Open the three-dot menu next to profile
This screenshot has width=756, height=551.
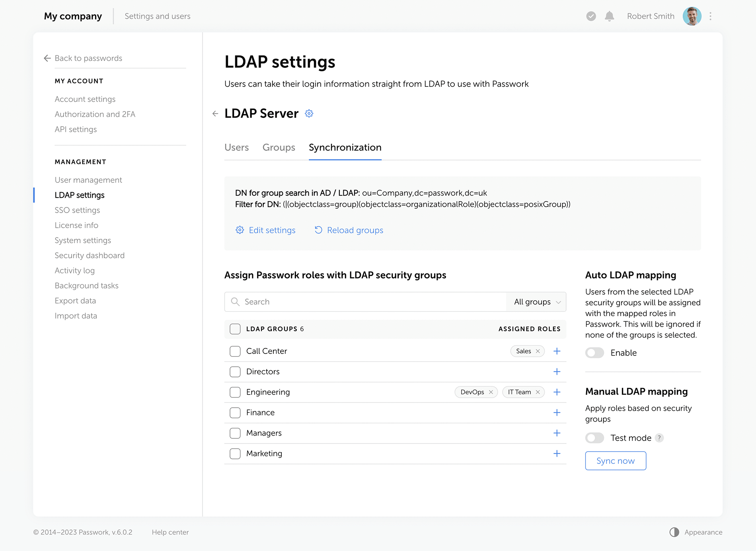tap(710, 16)
